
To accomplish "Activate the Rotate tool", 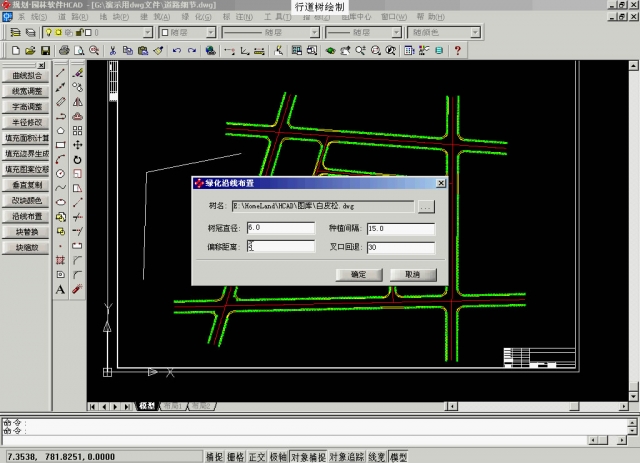I will 78,159.
